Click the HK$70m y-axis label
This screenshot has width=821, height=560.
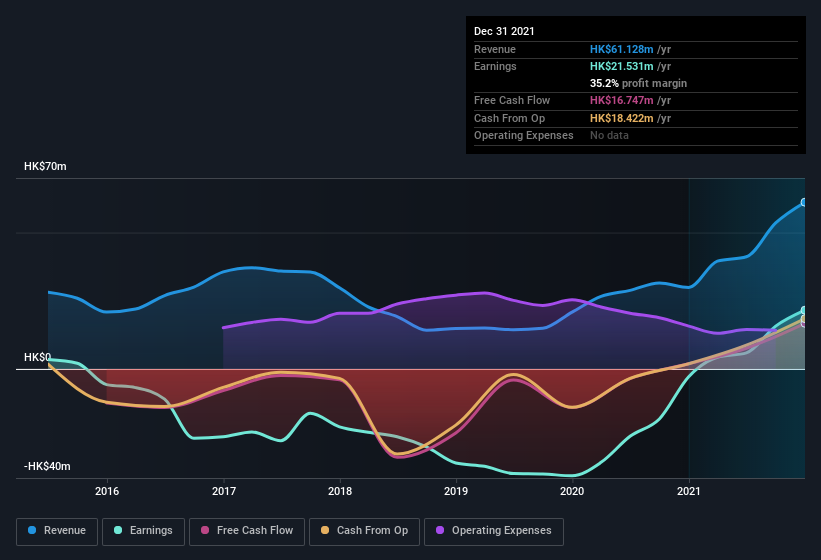45,166
